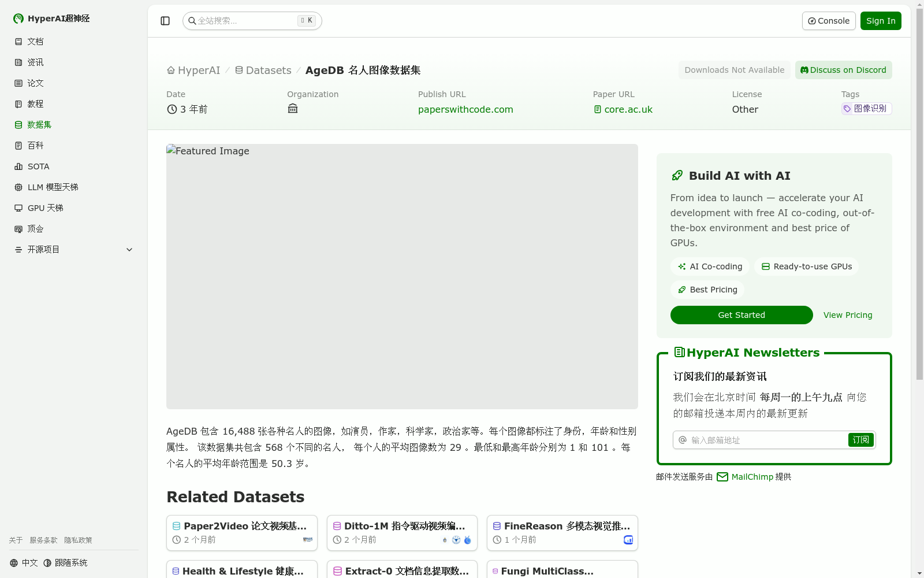Click the 顶会 sidebar icon

pos(18,229)
